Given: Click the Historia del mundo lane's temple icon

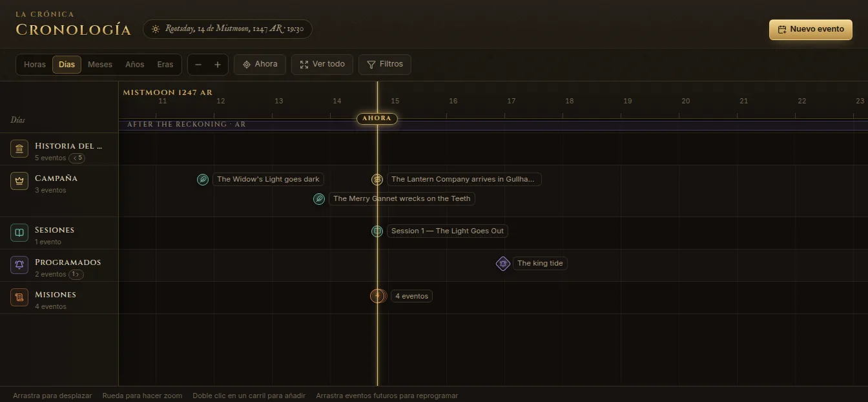Looking at the screenshot, I should (19, 149).
